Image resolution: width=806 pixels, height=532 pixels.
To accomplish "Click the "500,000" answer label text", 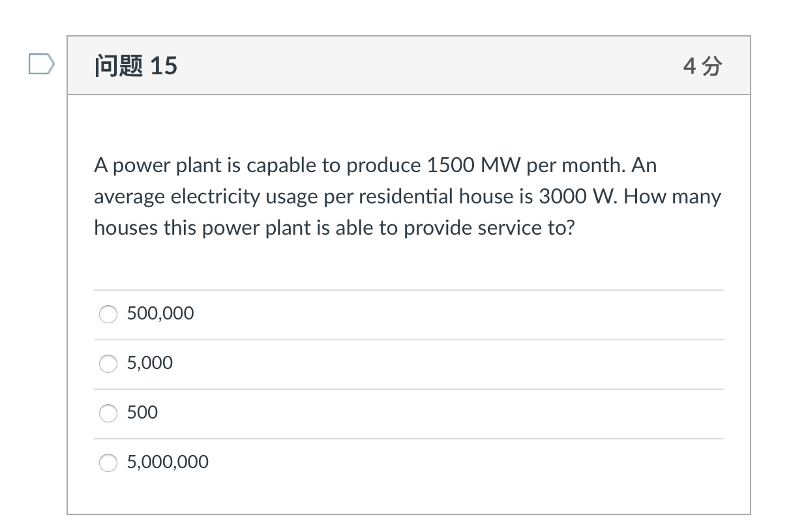I will click(160, 314).
